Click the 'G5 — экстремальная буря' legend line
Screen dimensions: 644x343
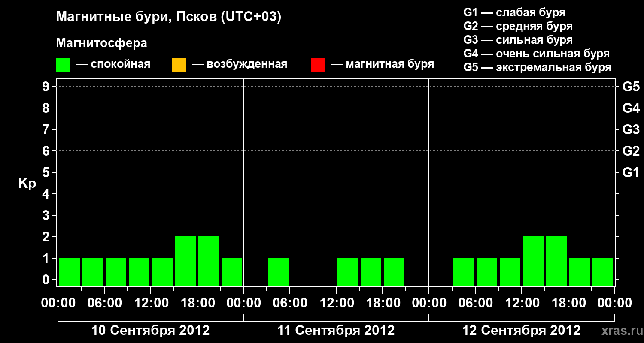(537, 67)
